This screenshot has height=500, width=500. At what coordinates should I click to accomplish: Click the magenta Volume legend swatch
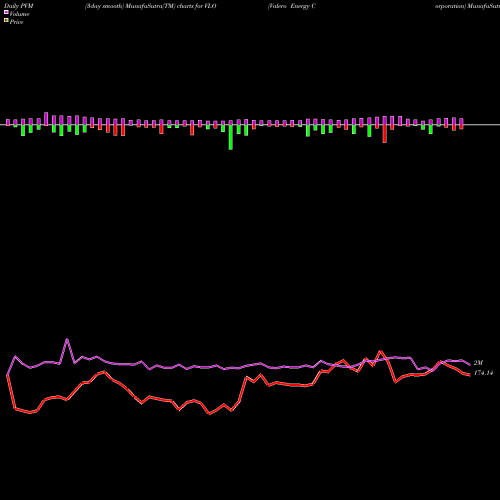pos(6,12)
